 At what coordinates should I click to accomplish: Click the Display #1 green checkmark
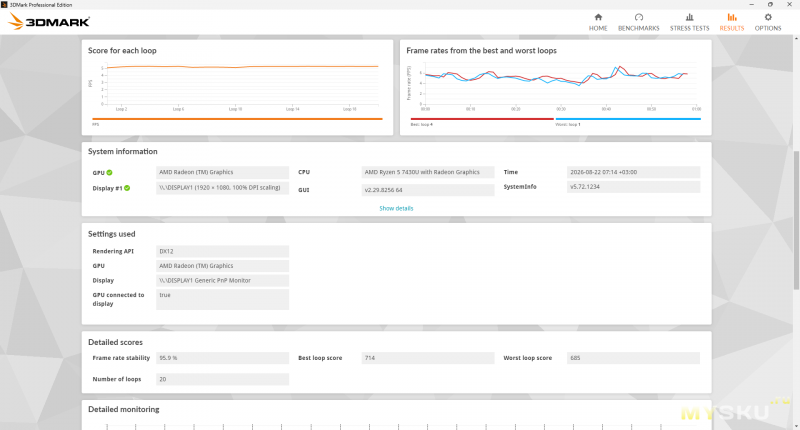(127, 188)
